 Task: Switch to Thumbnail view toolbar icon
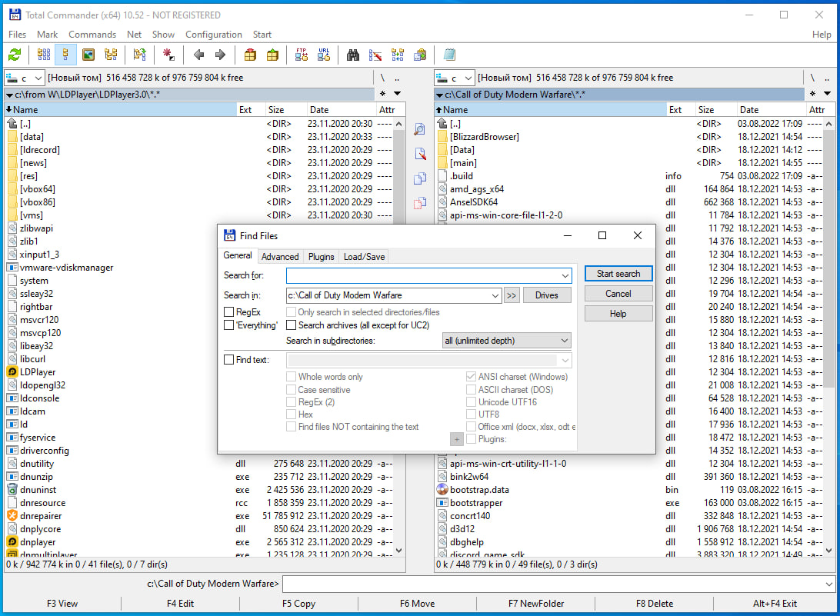point(88,55)
